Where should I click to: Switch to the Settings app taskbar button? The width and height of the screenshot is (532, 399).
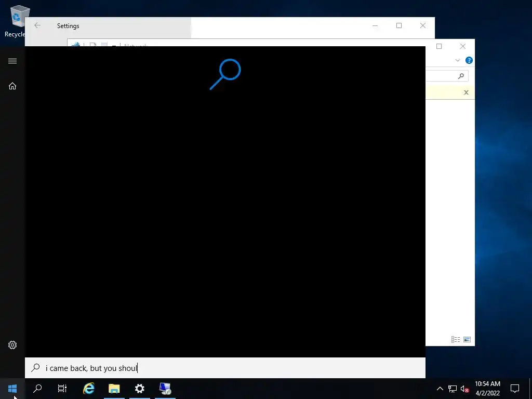click(140, 389)
